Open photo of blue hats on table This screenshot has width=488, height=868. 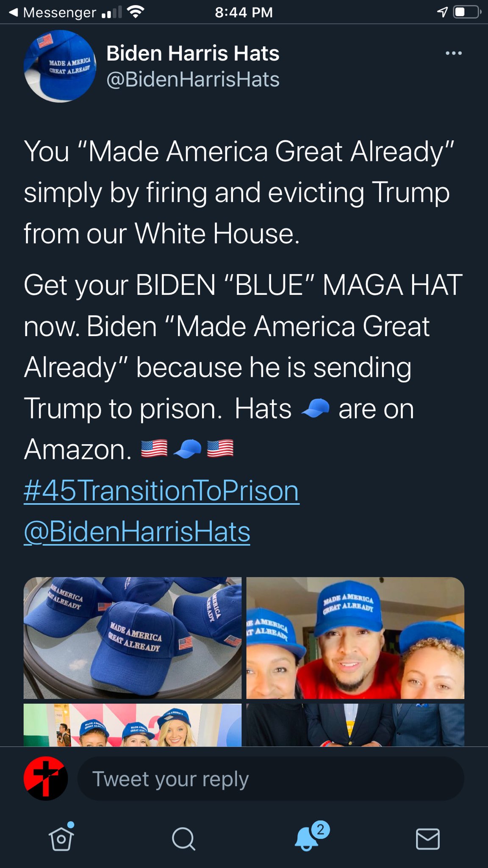click(133, 638)
